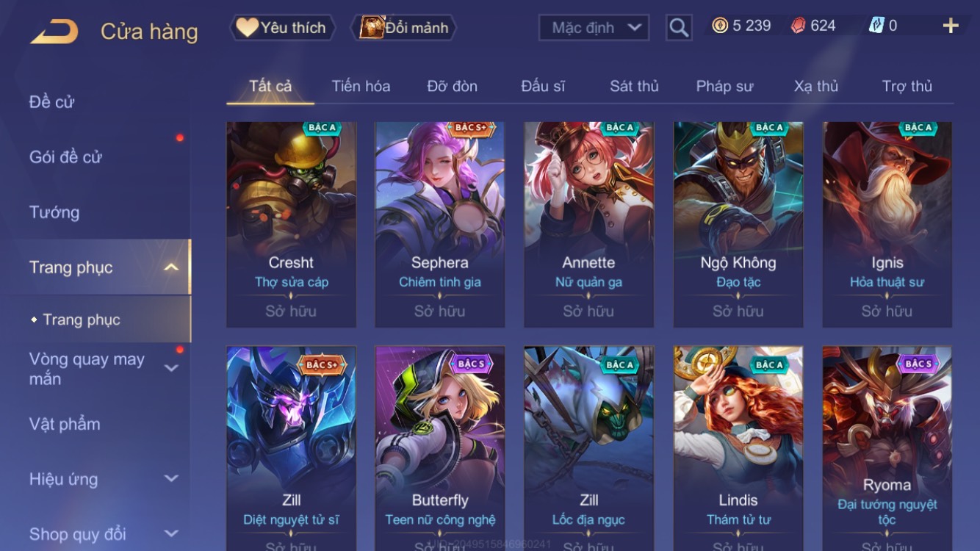Image resolution: width=980 pixels, height=551 pixels.
Task: Click the back arrow icon
Action: click(54, 32)
